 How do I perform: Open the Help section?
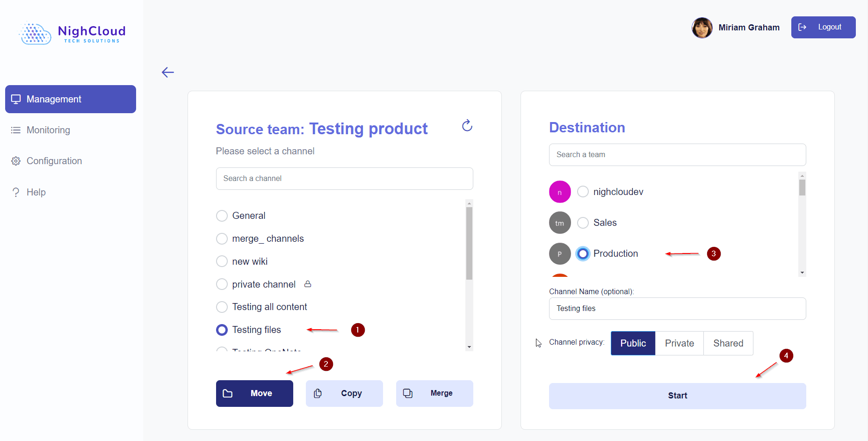pyautogui.click(x=36, y=192)
